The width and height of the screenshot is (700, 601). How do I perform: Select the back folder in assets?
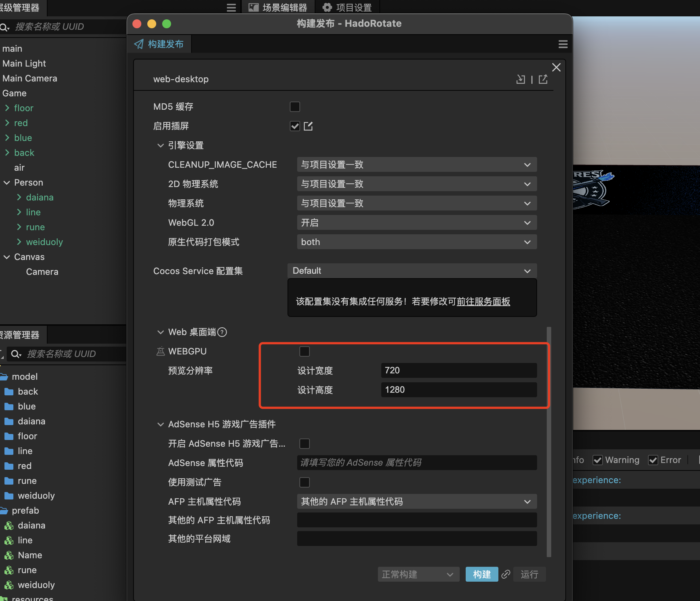tap(28, 391)
